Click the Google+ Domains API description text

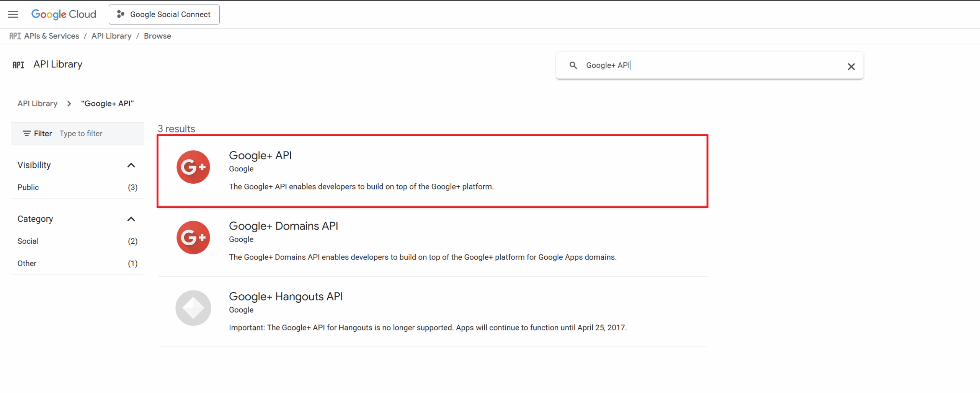point(423,257)
